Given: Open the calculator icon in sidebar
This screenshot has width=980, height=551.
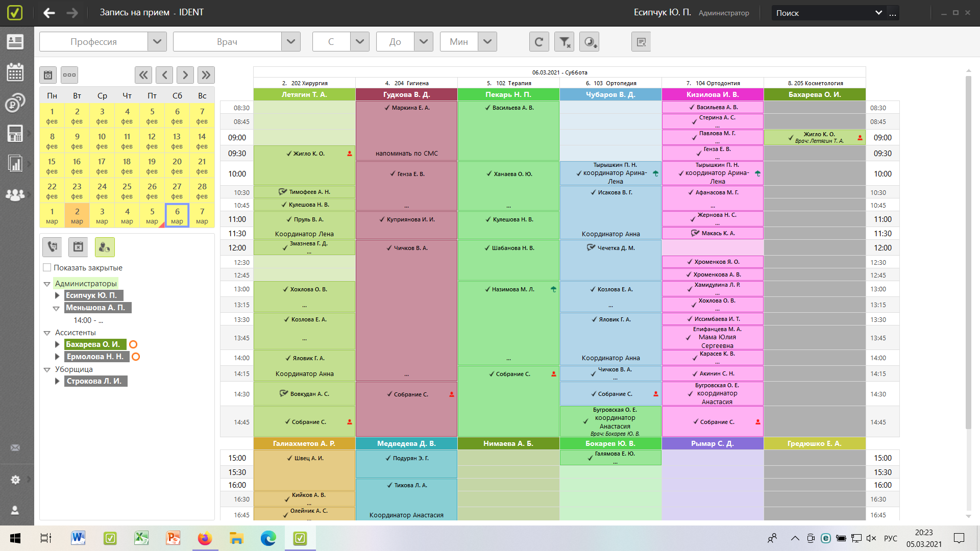Looking at the screenshot, I should pos(15,134).
